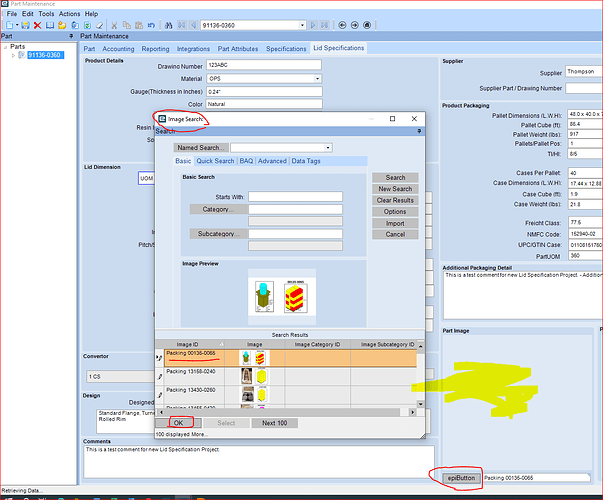Pin the Part tree panel
This screenshot has width=603, height=500.
click(71, 36)
